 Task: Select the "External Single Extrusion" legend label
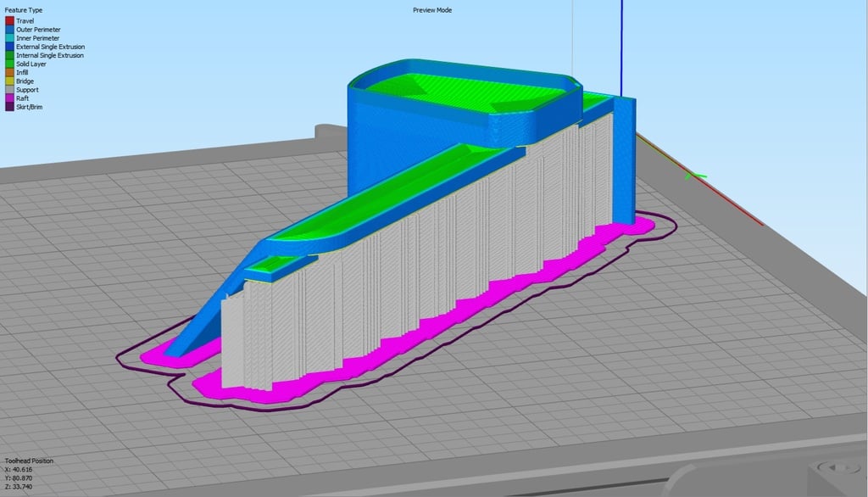click(50, 47)
